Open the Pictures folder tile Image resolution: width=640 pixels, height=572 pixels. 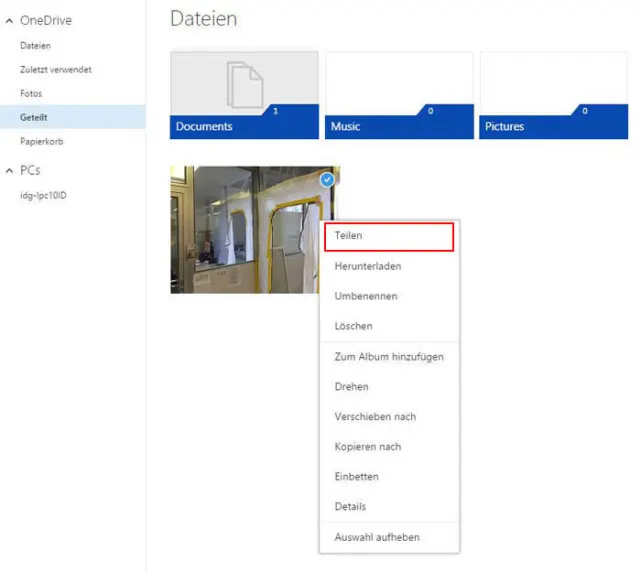tap(553, 95)
